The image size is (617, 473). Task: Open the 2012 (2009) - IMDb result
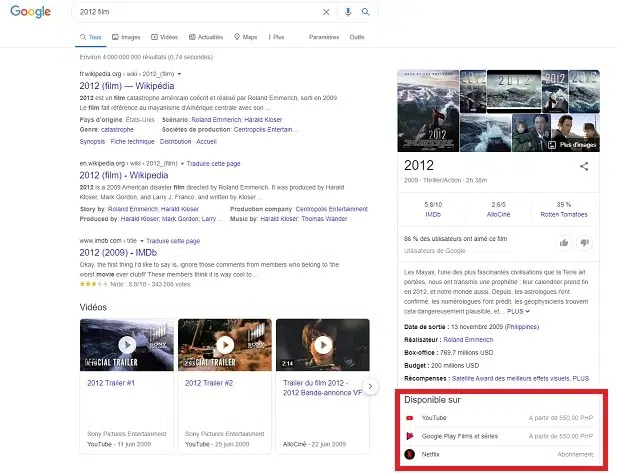click(x=118, y=252)
